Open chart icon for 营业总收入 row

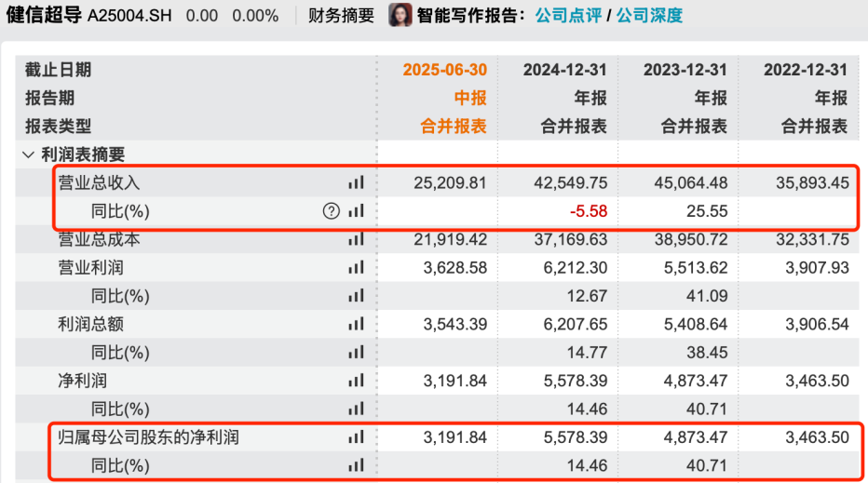point(356,182)
